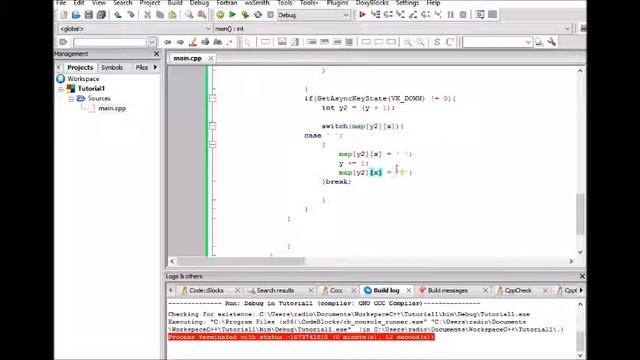The height and width of the screenshot is (360, 640).
Task: Click the Build and run icon
Action: pos(245,15)
